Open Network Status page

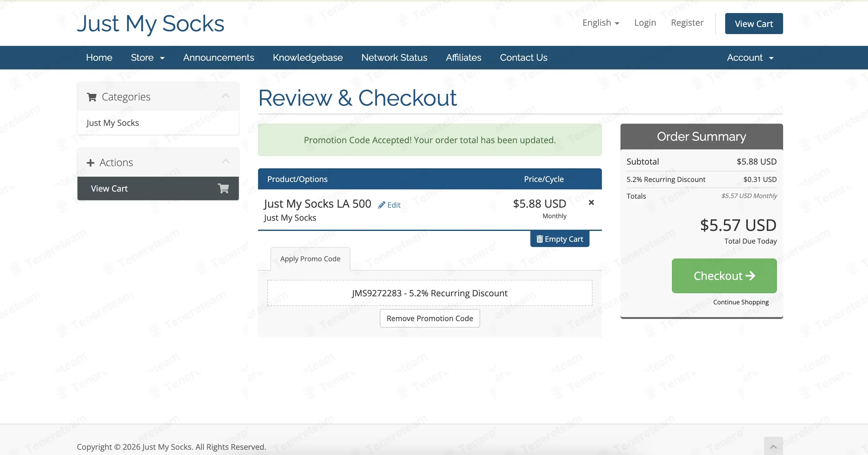(x=394, y=58)
